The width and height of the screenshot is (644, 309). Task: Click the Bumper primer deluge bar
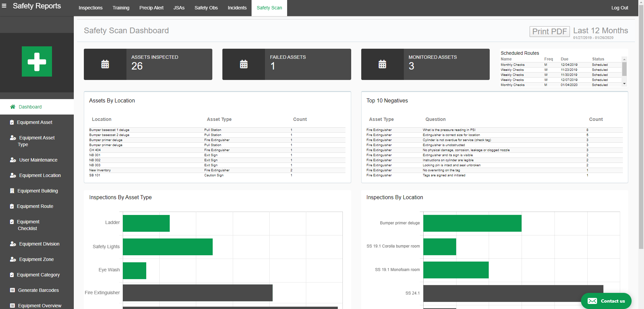472,223
